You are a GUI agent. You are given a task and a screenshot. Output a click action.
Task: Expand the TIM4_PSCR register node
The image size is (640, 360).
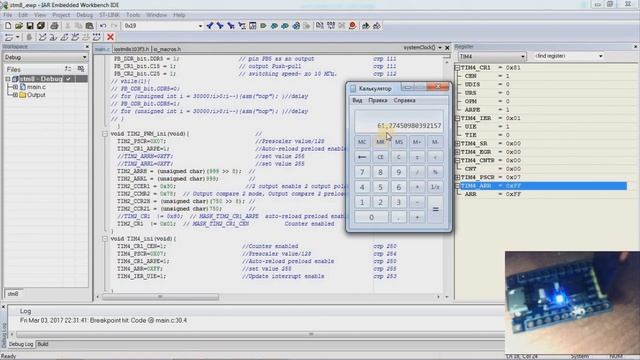click(458, 177)
